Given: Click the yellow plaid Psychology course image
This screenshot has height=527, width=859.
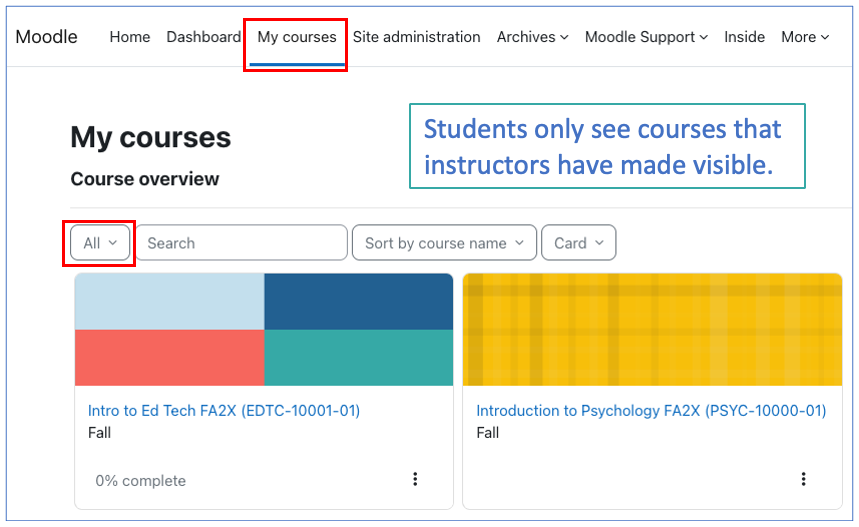Looking at the screenshot, I should 652,330.
